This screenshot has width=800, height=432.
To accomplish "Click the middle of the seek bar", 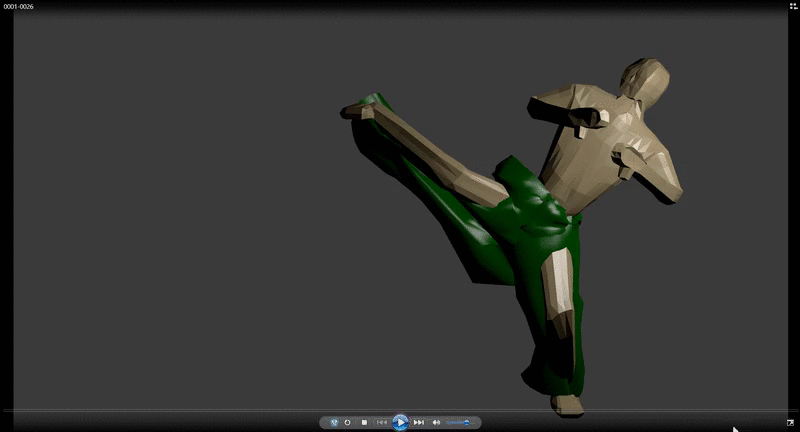I will [x=400, y=410].
